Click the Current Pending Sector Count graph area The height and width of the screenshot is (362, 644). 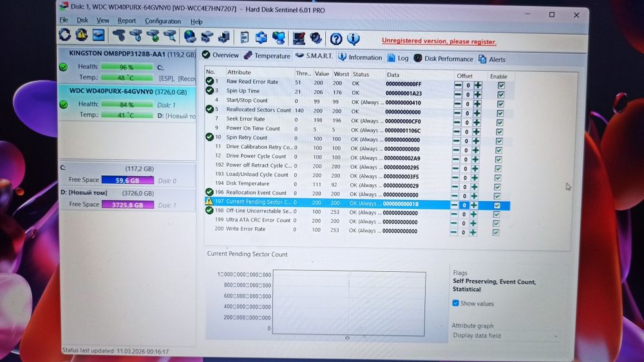348,302
